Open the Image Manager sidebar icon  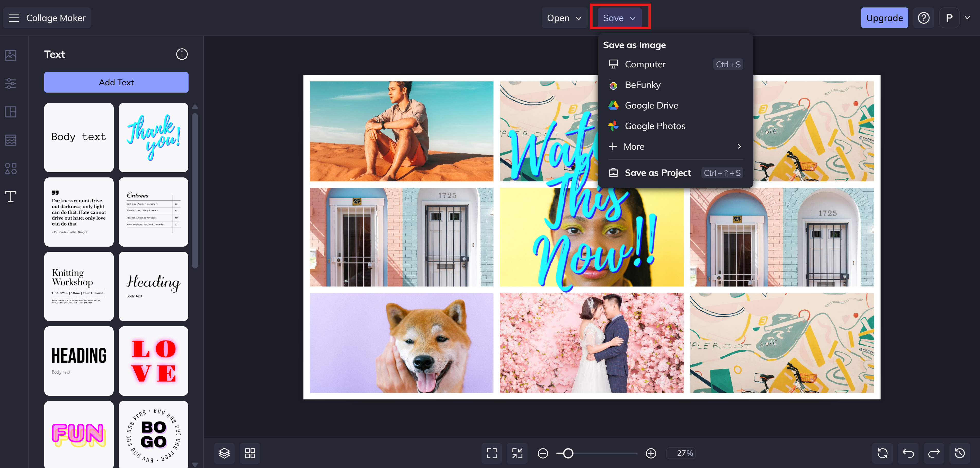click(11, 55)
